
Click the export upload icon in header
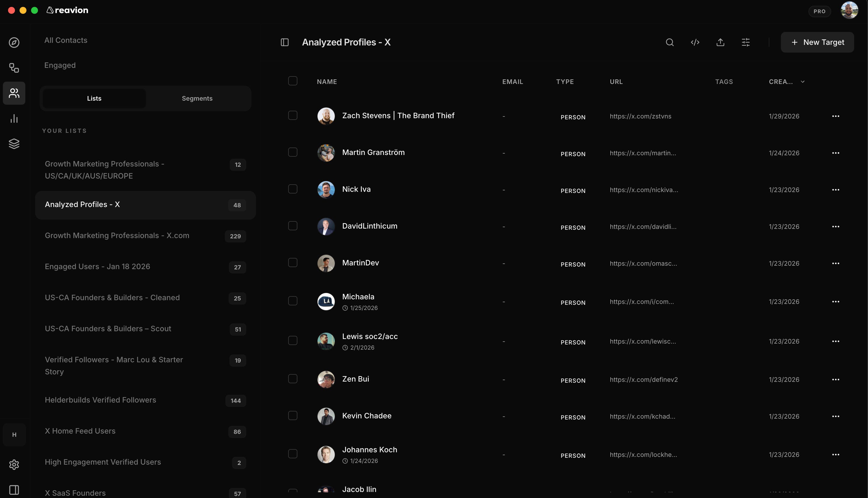pos(720,43)
